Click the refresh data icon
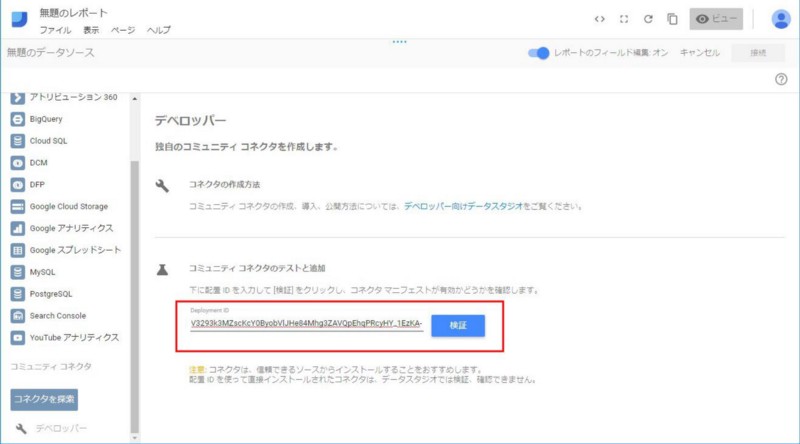The height and width of the screenshot is (444, 800). [648, 19]
